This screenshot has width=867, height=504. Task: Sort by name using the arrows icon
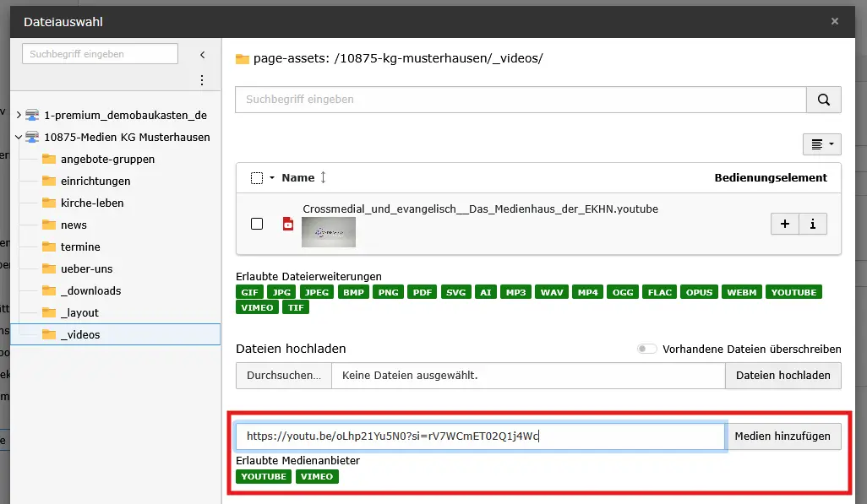tap(323, 178)
